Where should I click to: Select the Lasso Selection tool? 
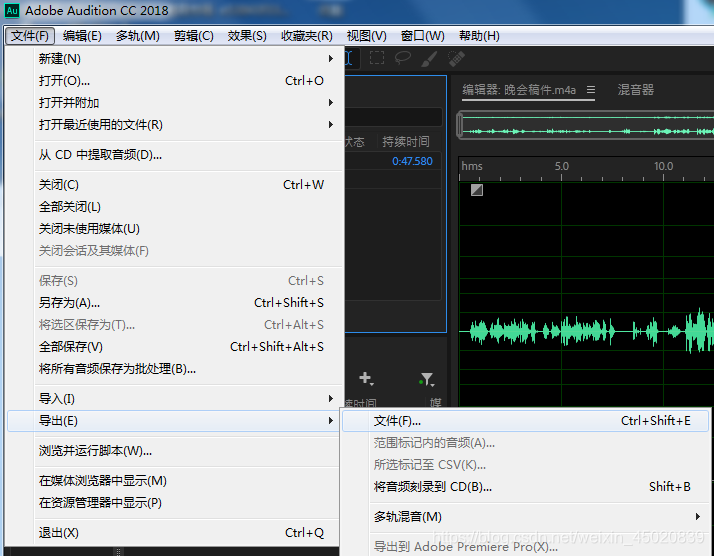coord(403,58)
